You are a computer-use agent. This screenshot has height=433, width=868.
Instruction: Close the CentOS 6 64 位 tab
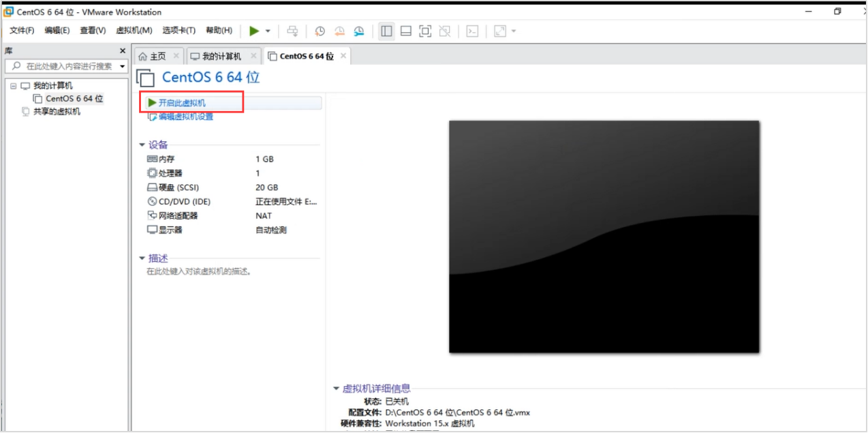click(343, 56)
